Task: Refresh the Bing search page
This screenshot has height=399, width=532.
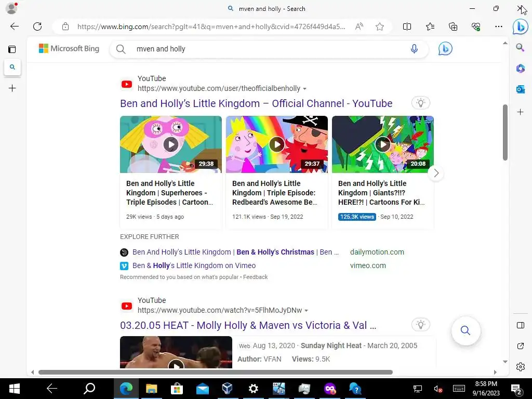Action: [x=37, y=26]
